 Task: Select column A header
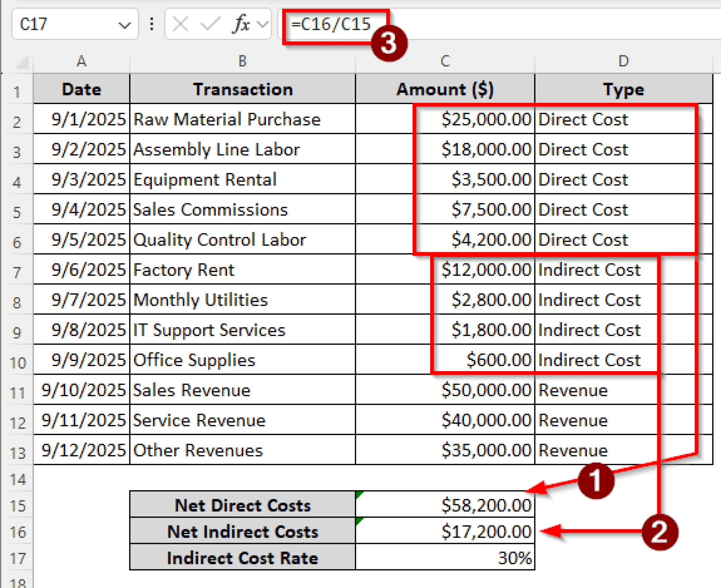click(x=81, y=61)
